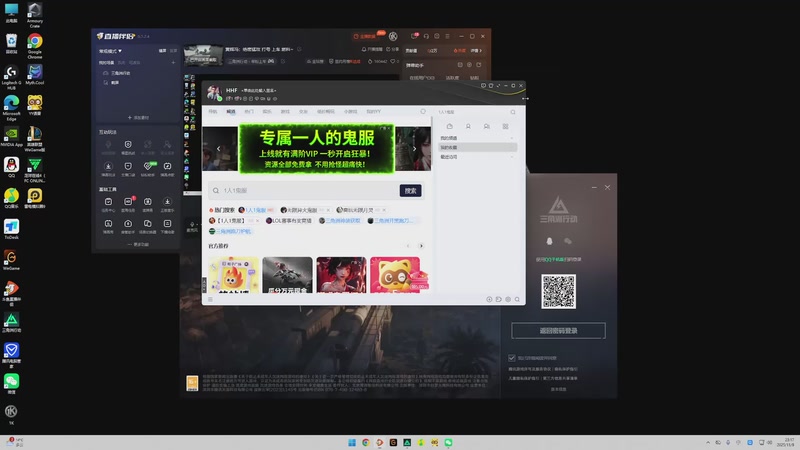
Task: Open the 基础工具 icon with red badge
Action: coord(128,202)
